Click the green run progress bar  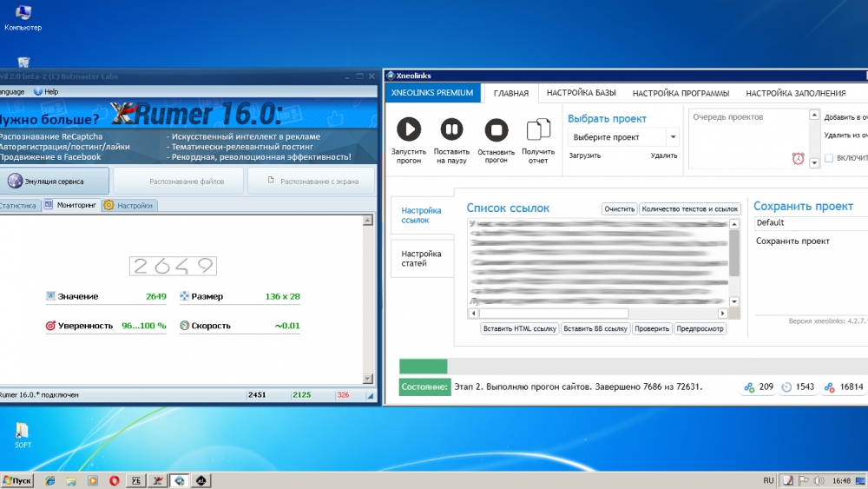[423, 366]
